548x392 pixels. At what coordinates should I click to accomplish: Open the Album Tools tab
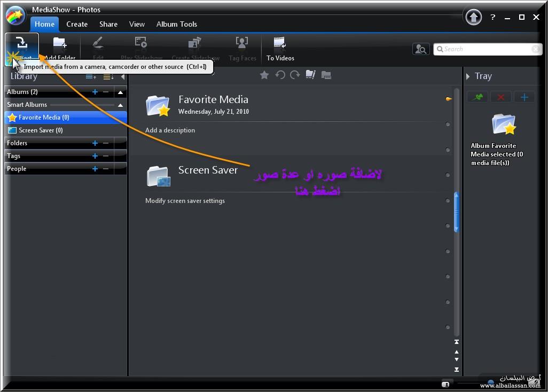(176, 24)
